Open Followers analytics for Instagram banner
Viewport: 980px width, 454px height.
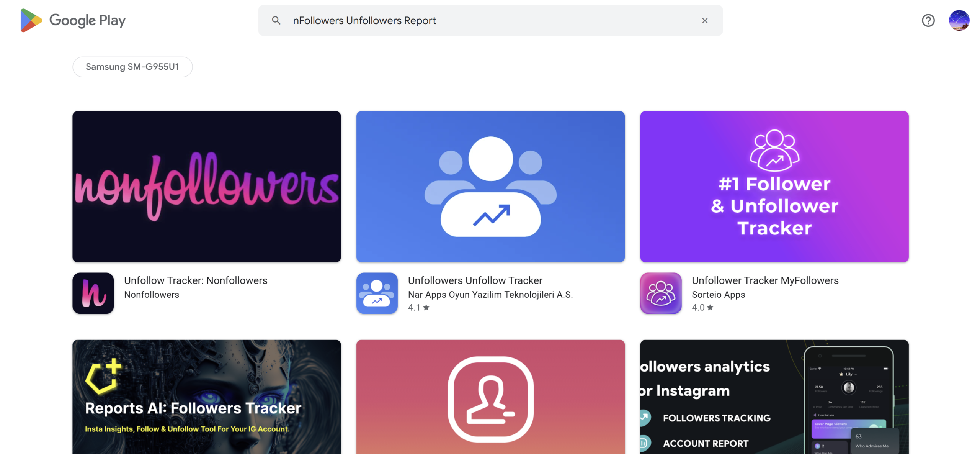coord(774,397)
